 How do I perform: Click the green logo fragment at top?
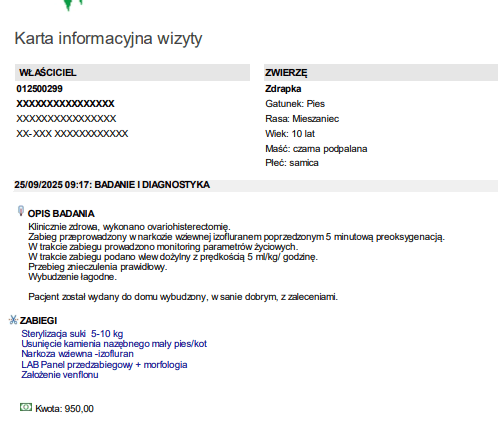coord(73,5)
